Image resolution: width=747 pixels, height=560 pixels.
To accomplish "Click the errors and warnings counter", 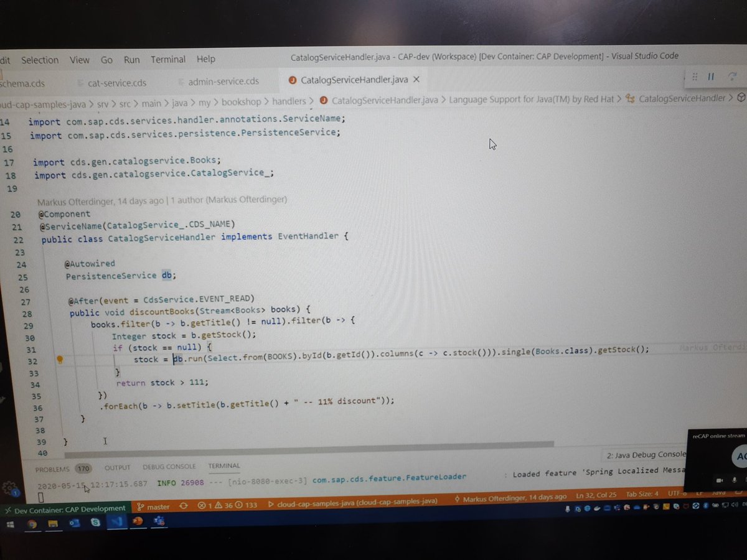I will tap(227, 505).
